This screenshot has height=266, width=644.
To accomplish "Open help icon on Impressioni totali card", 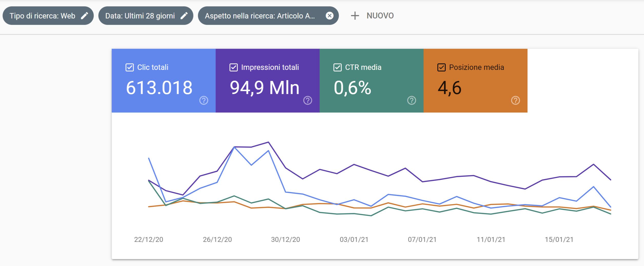I will tap(308, 100).
